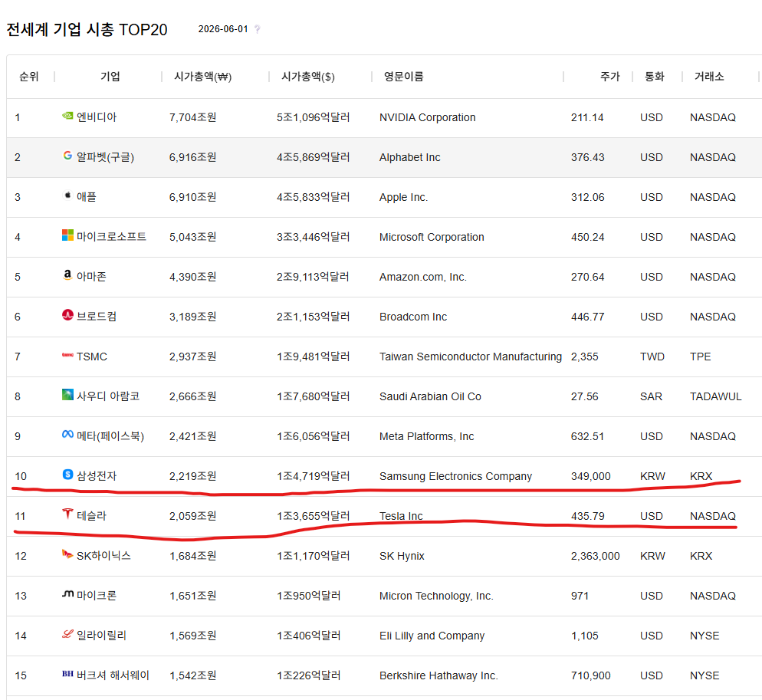Click the 2,219조원 market cap value
762x700 pixels.
(x=193, y=476)
